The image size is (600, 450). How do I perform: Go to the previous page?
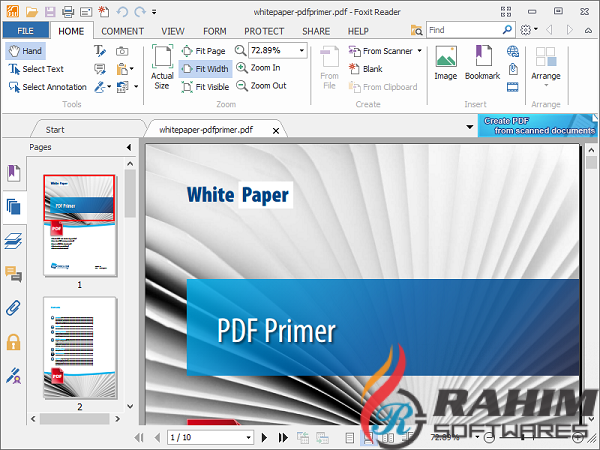[157, 437]
